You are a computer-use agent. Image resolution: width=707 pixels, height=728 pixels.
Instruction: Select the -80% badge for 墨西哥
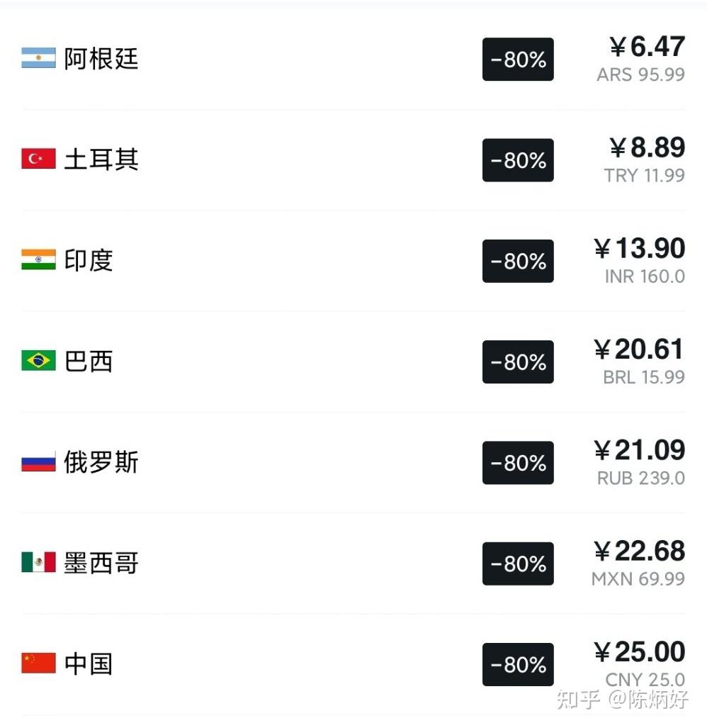coord(518,564)
